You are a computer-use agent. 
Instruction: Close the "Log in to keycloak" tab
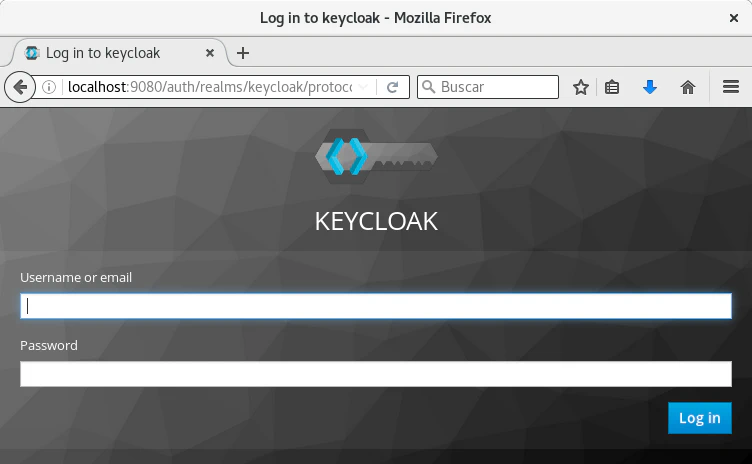[210, 53]
